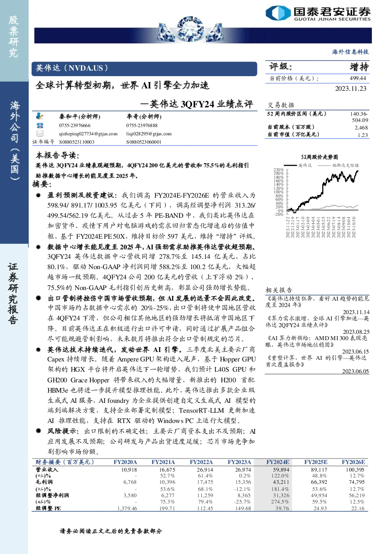Click the market value 1.23
The image size is (392, 554).
363,135
